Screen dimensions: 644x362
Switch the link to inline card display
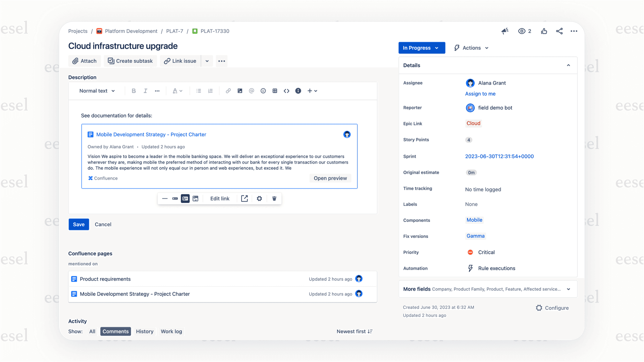[175, 198]
